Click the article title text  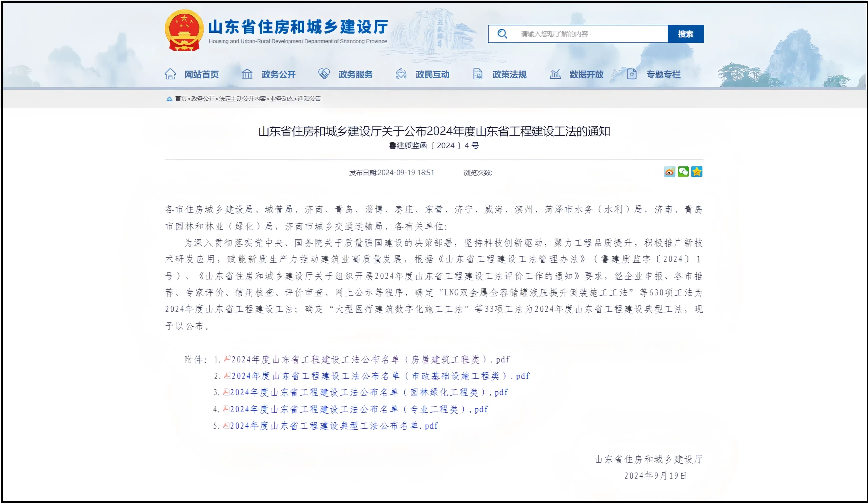[434, 131]
